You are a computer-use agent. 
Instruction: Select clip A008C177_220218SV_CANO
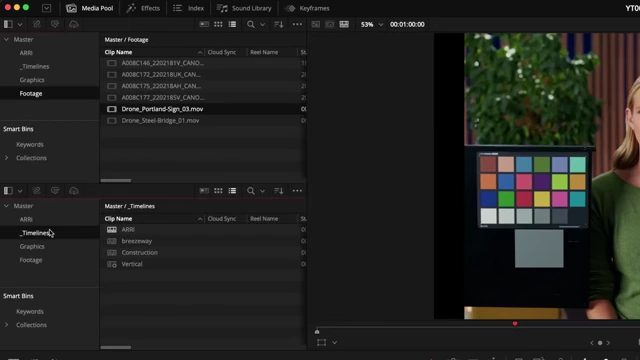point(162,98)
